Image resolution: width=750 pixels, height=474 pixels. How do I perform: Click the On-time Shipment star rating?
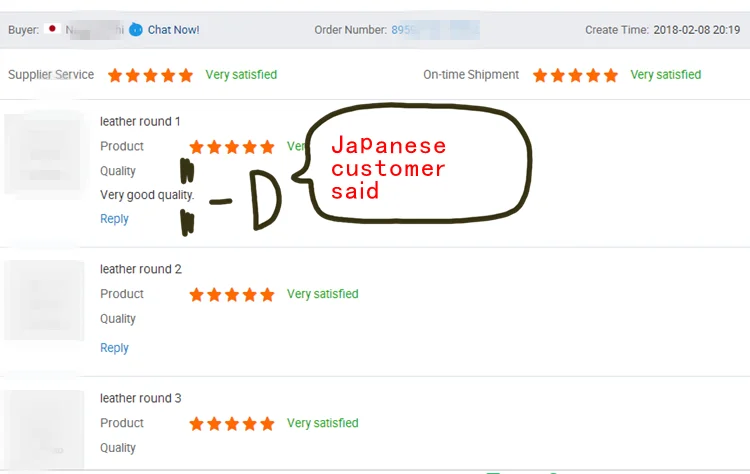[x=575, y=75]
